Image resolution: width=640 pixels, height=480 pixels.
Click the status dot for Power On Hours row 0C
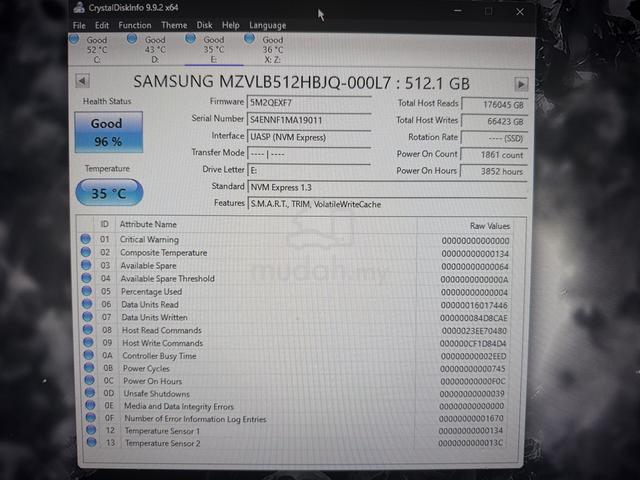89,380
